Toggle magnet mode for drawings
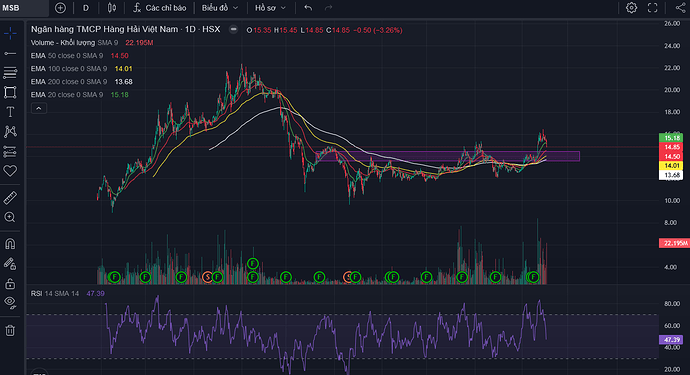Screen dimensions: 690x375 (10, 244)
